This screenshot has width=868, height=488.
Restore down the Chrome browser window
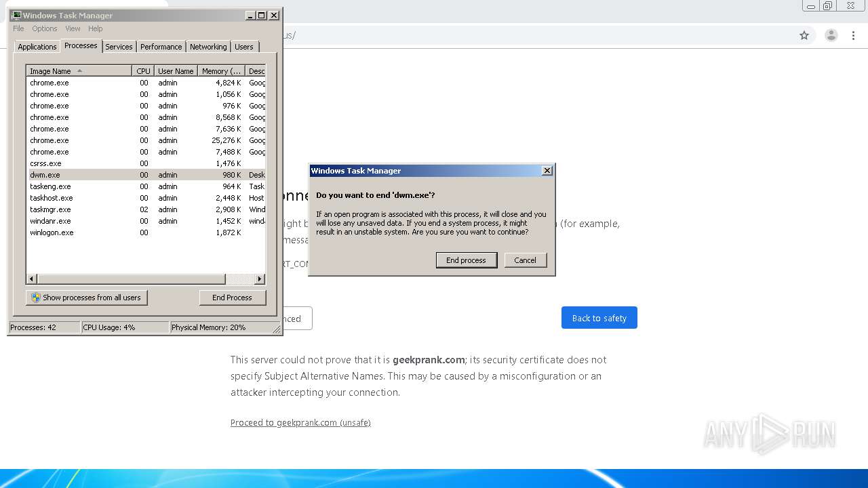[x=828, y=6]
